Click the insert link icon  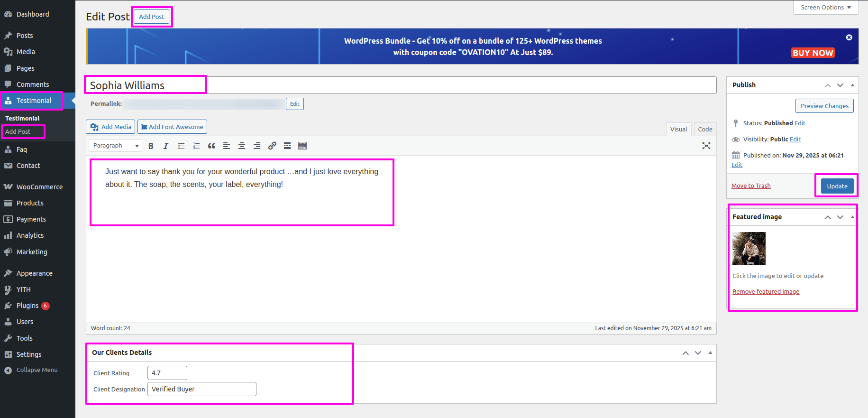pos(272,146)
